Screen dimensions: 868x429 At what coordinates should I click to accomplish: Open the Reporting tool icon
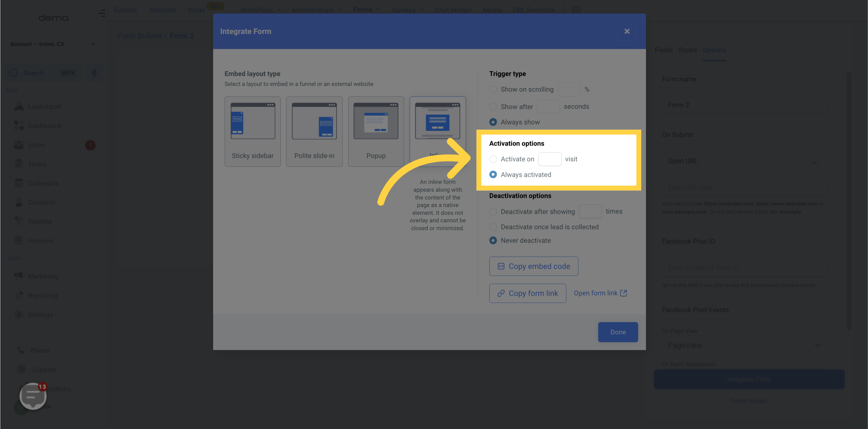[x=19, y=295]
